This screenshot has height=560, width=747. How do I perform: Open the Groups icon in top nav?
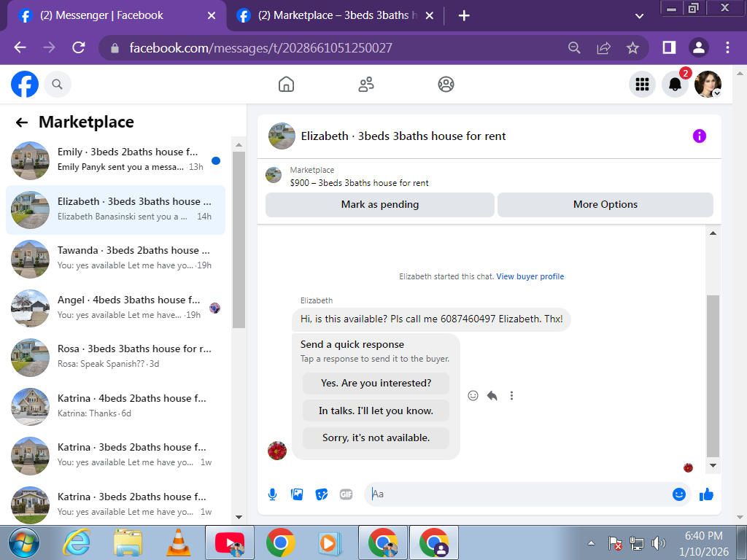tap(446, 85)
